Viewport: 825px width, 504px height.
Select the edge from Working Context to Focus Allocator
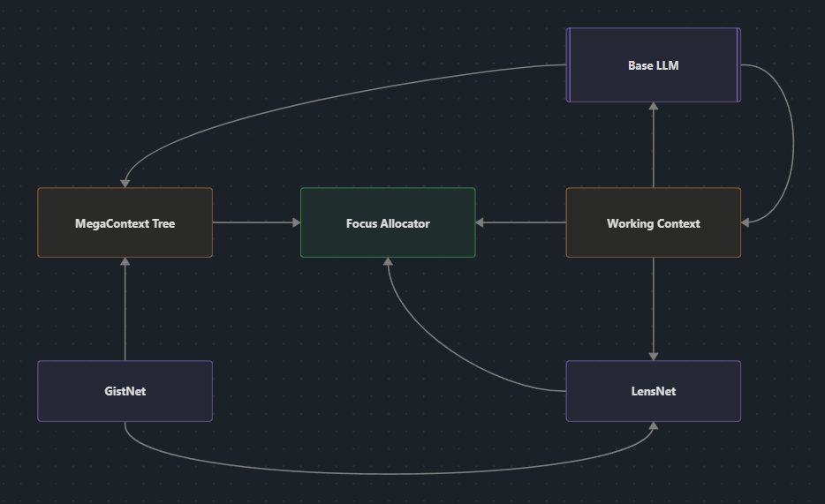[x=521, y=223]
